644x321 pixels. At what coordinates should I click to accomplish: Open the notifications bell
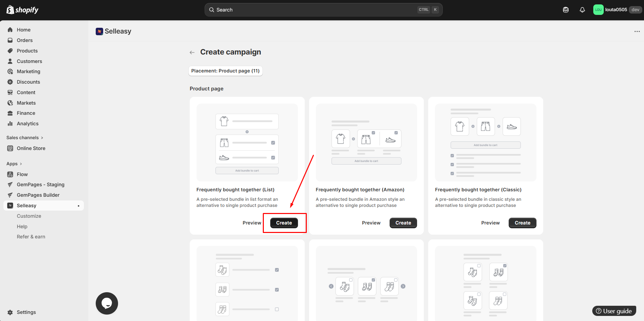[582, 10]
